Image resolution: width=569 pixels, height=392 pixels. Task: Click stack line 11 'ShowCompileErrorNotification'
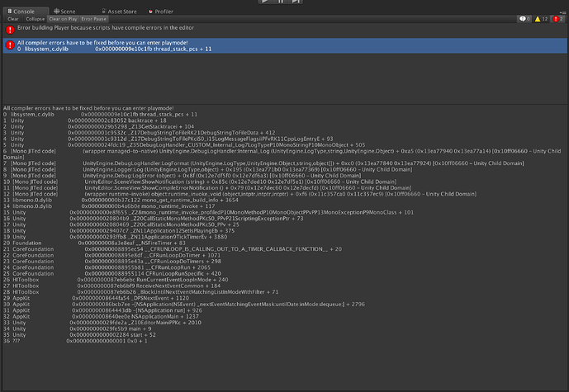tap(207, 188)
